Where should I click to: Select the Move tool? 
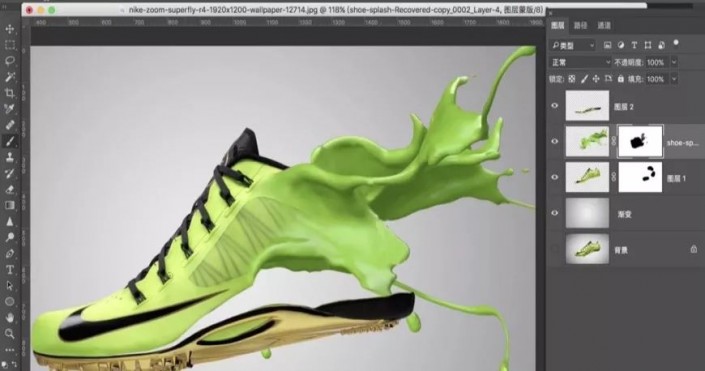pos(9,29)
